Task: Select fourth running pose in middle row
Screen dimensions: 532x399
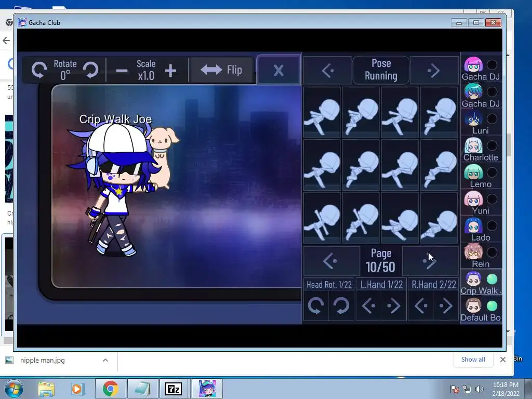Action: pyautogui.click(x=438, y=165)
